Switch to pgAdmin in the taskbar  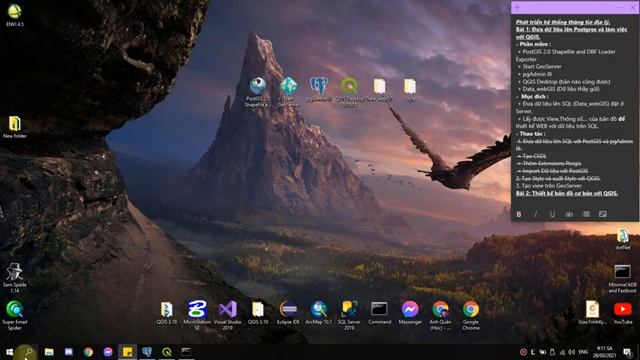[x=147, y=352]
